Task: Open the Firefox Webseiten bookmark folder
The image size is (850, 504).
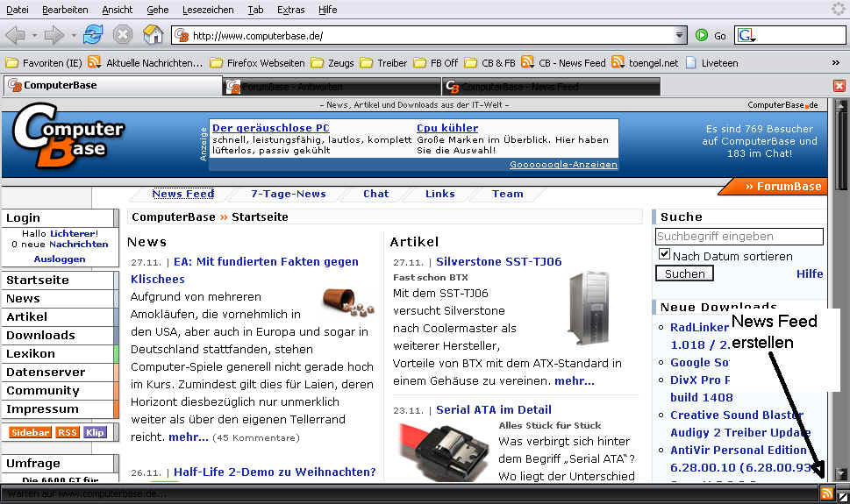Action: (x=258, y=63)
